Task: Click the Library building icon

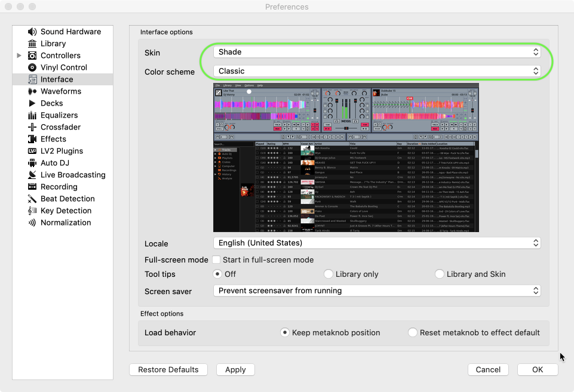Action: point(32,44)
